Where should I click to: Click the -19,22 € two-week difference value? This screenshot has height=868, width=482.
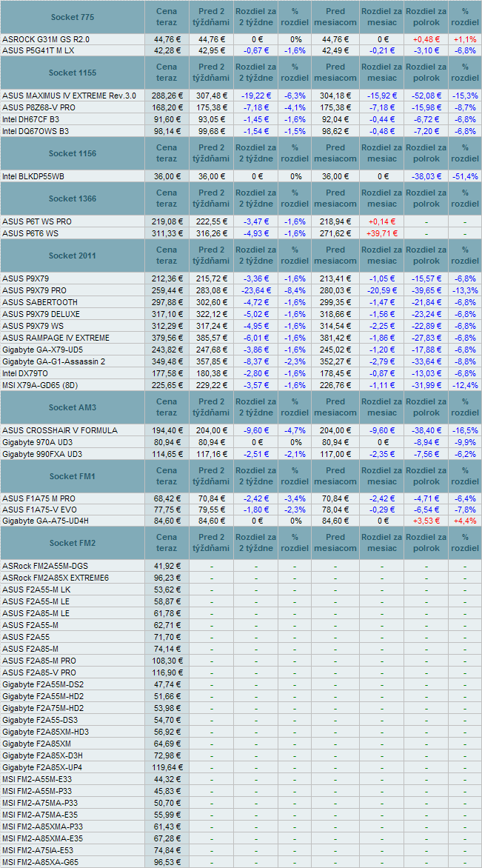255,96
